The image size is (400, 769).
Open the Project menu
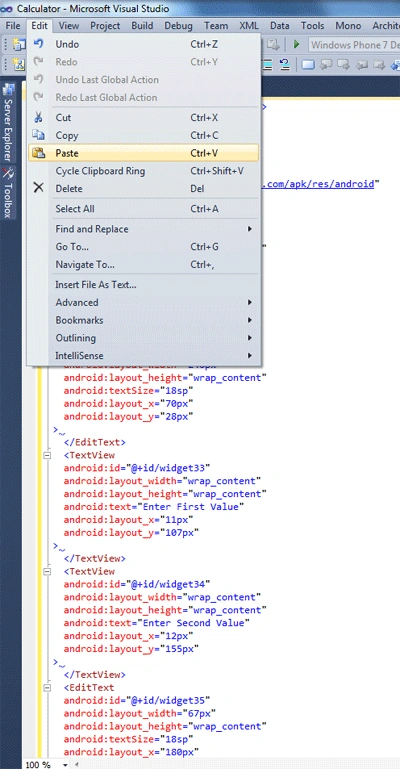(x=105, y=26)
